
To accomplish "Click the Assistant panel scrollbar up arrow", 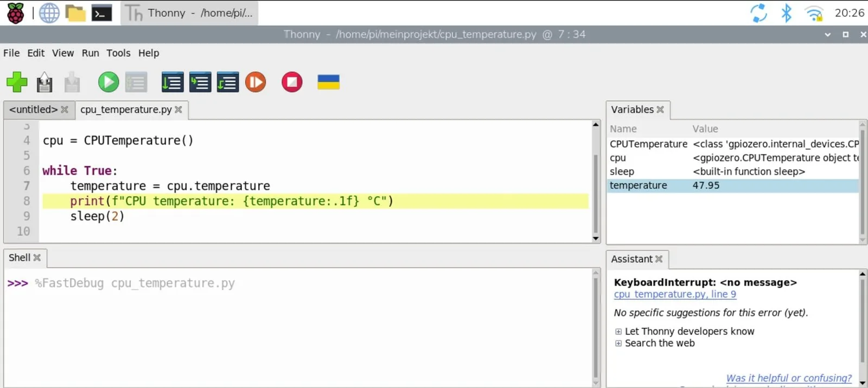I will (x=863, y=274).
